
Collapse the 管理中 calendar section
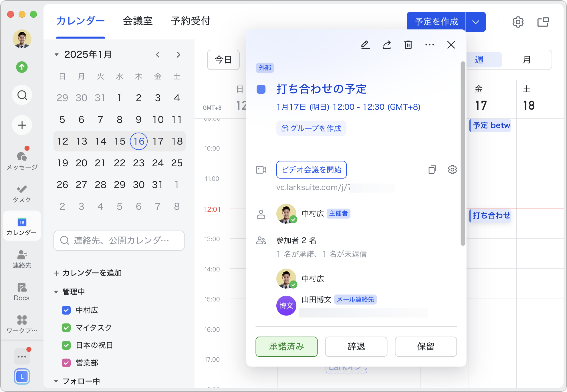click(56, 292)
